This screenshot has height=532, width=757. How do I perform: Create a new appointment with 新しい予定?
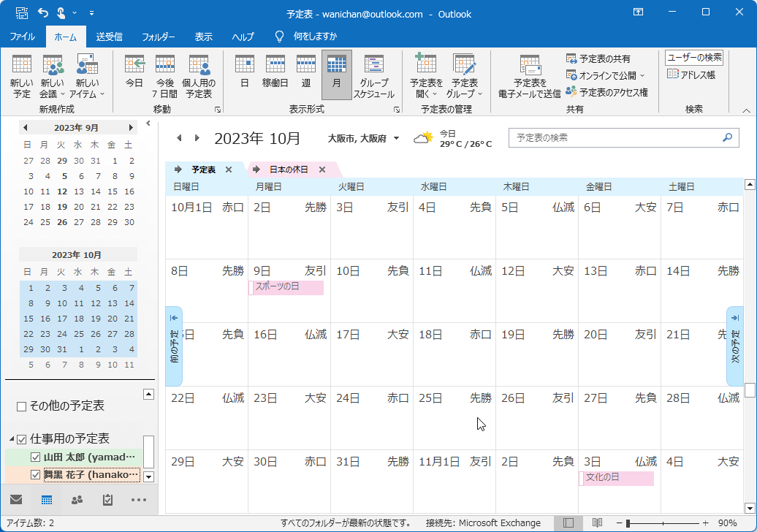pos(22,76)
